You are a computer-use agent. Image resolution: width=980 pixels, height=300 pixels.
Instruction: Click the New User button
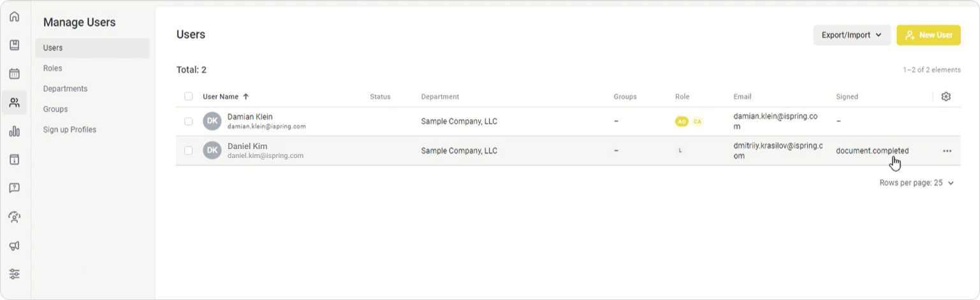(928, 35)
